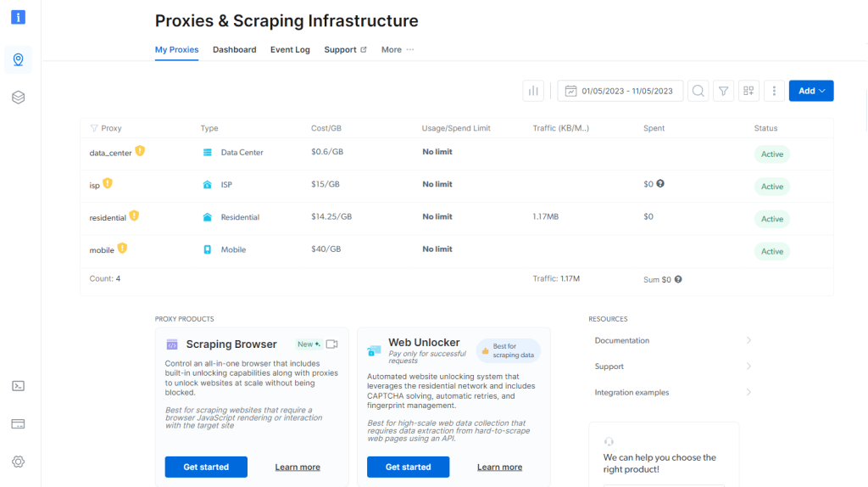Expand the Documentation resource chevron
This screenshot has height=487, width=868.
tap(748, 340)
